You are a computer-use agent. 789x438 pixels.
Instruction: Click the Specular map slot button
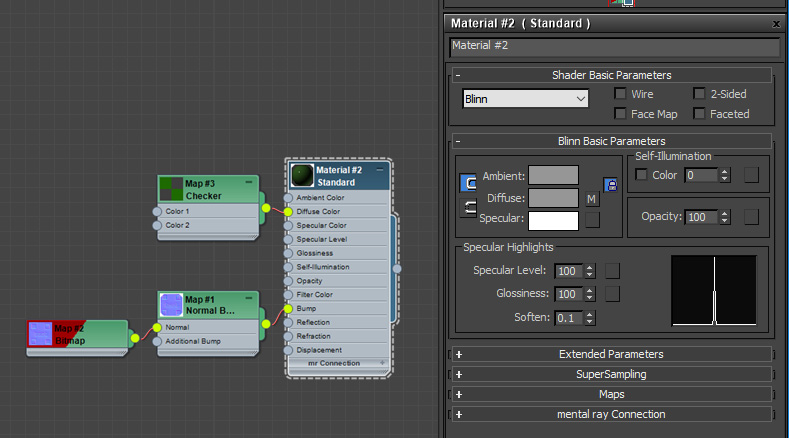592,220
